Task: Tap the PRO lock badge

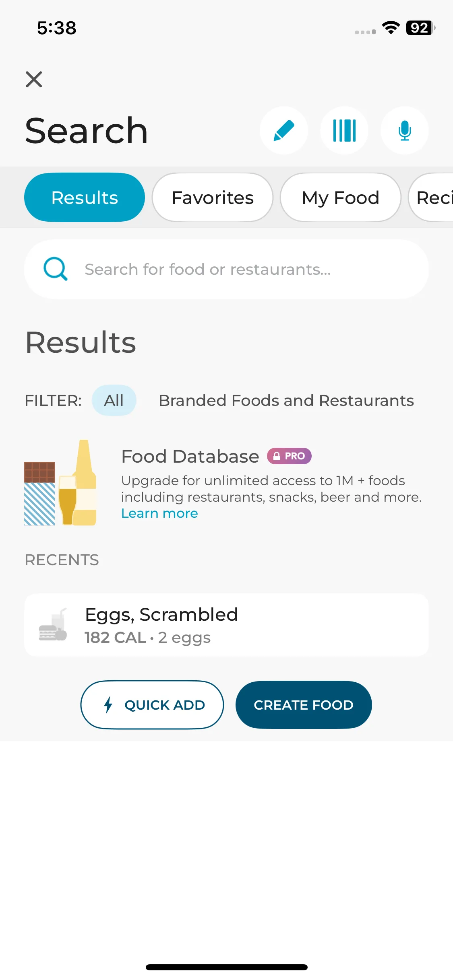Action: click(289, 456)
